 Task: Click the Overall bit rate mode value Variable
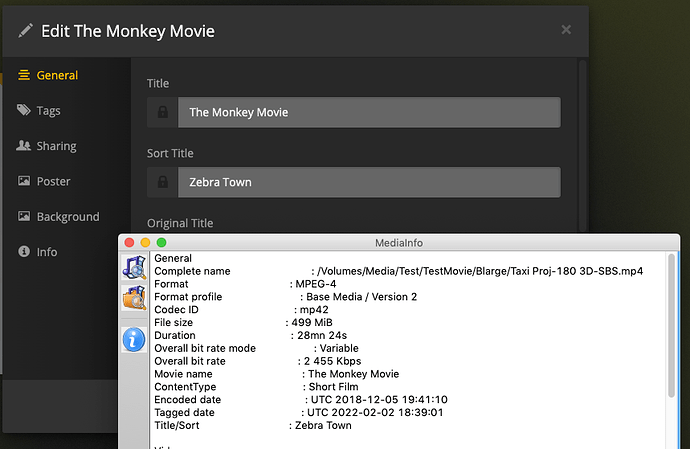click(x=339, y=348)
